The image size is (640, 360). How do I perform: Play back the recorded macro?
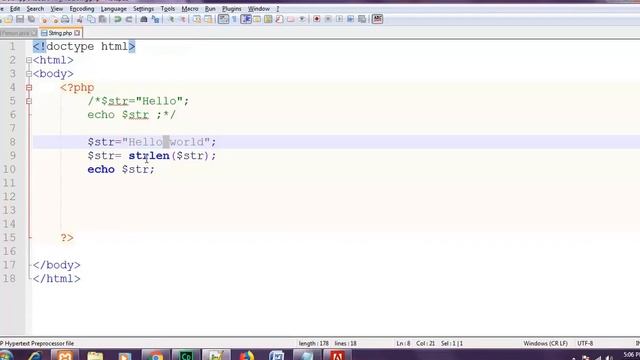[x=339, y=19]
